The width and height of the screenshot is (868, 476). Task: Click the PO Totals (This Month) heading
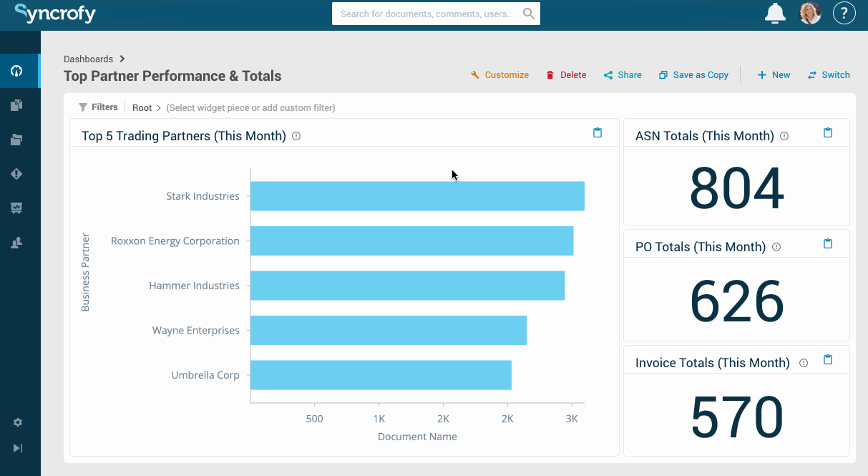(x=701, y=247)
